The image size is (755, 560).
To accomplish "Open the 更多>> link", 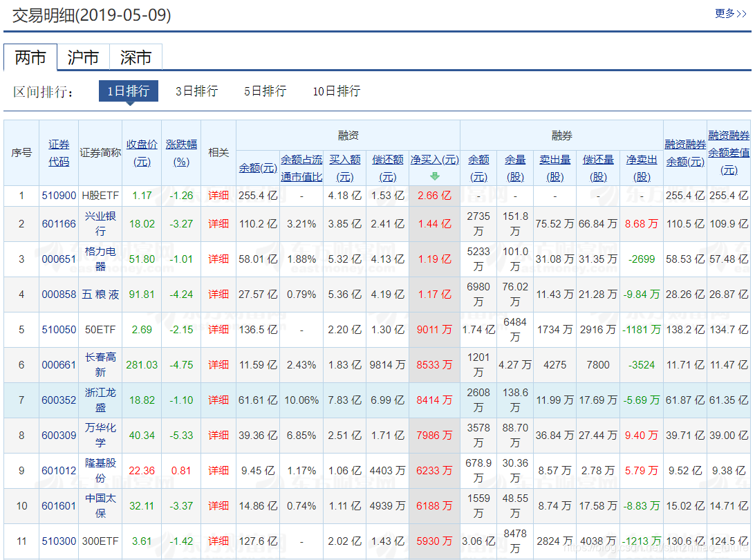I will click(x=730, y=14).
